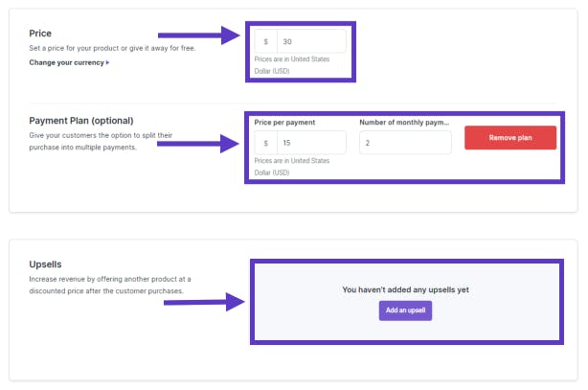Click the dollar sign in Price per payment

coord(266,143)
